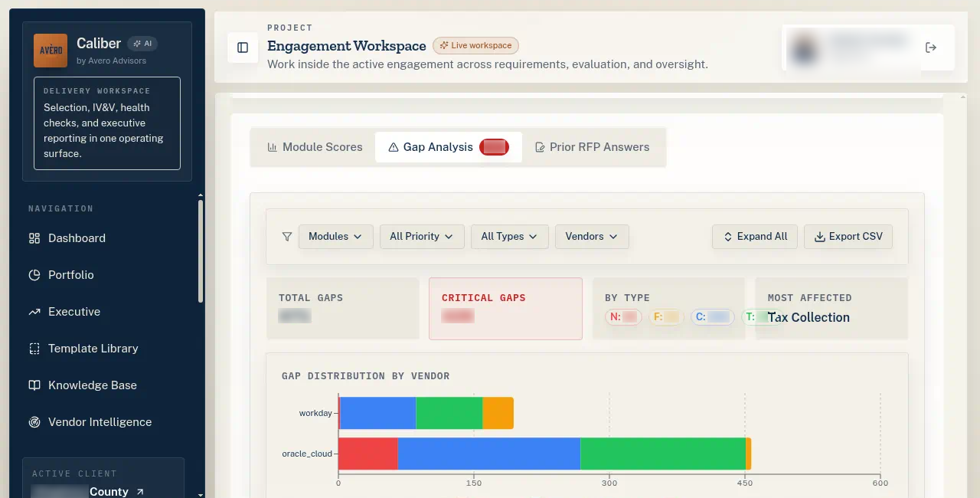Click the Knowledge Base book icon
Image resolution: width=980 pixels, height=498 pixels.
tap(34, 385)
